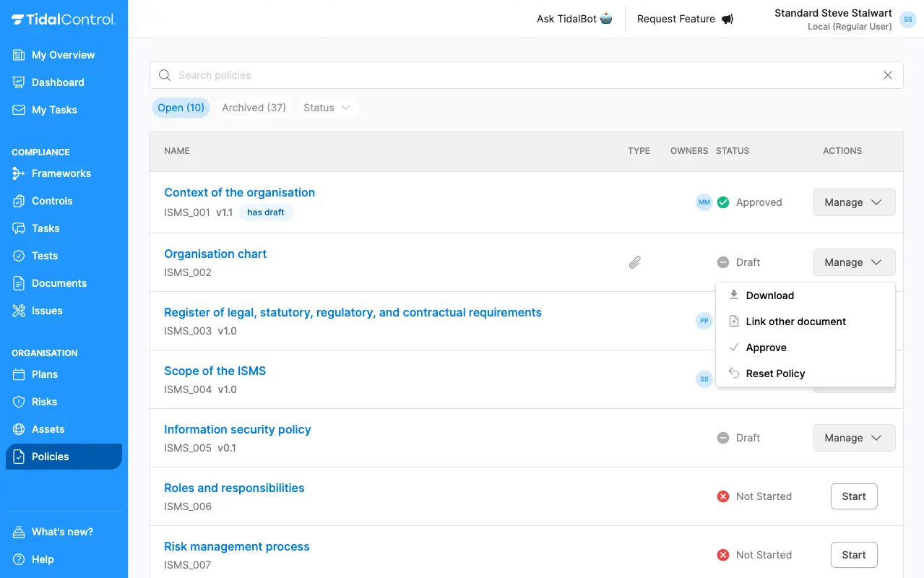
Task: Open the Organisation chart policy
Action: pos(215,254)
